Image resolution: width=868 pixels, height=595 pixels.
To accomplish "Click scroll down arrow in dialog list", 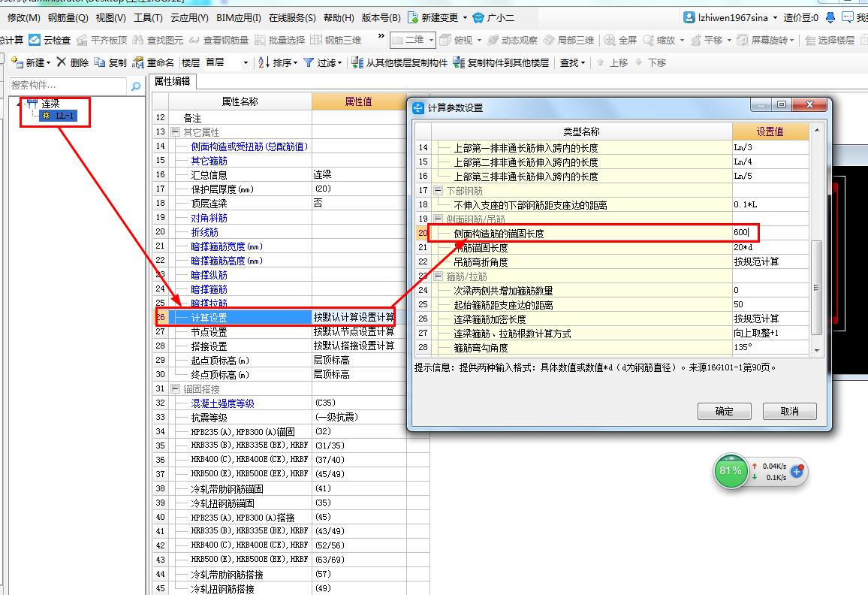I will (817, 351).
